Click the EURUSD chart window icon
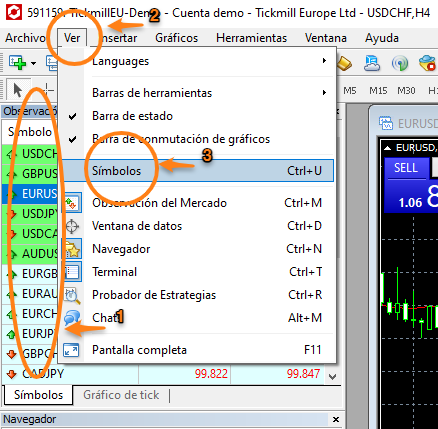This screenshot has height=429, width=438. (x=386, y=123)
